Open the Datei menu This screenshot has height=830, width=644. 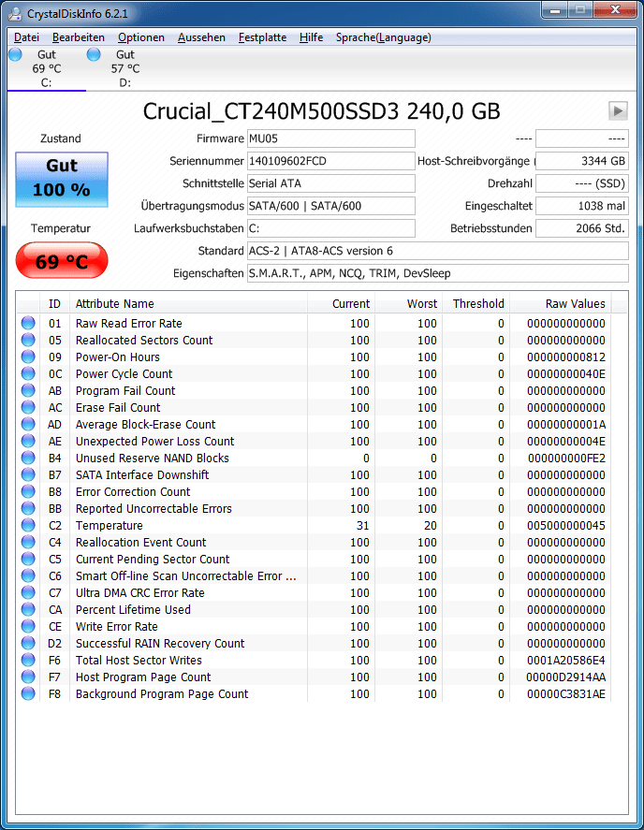26,37
